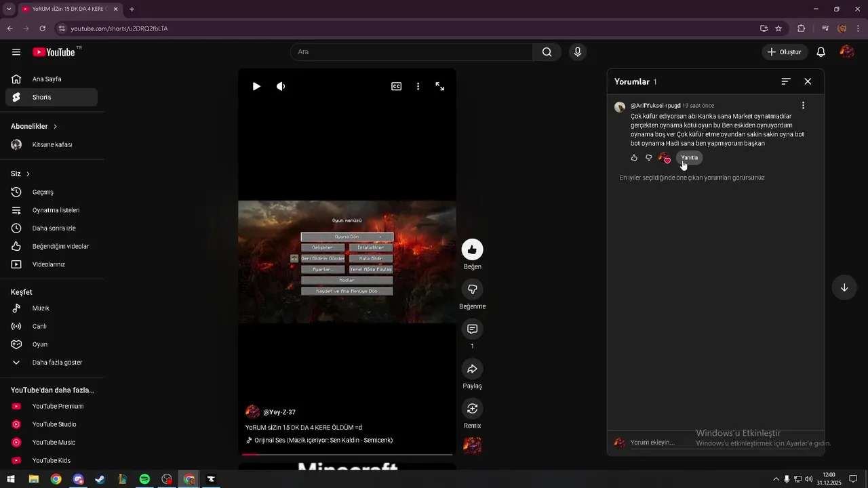Like the short with the Beğen button
The image size is (868, 488).
472,249
